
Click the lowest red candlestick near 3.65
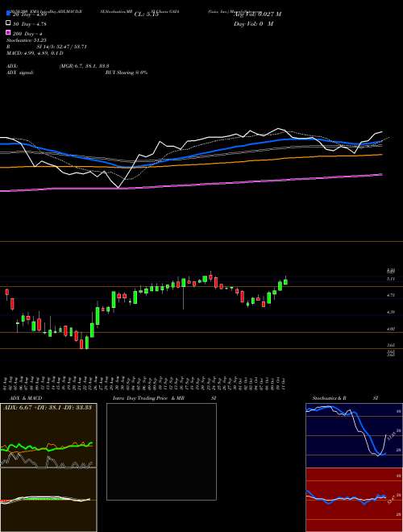point(81,343)
